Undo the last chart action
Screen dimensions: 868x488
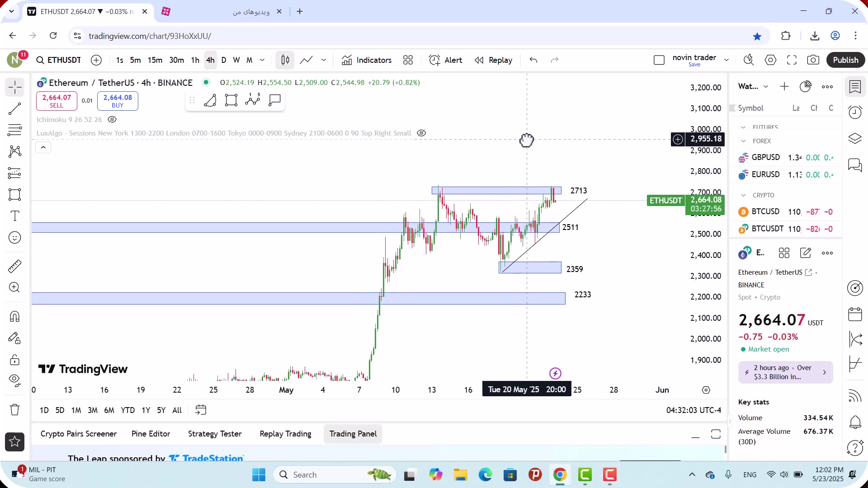[x=533, y=60]
